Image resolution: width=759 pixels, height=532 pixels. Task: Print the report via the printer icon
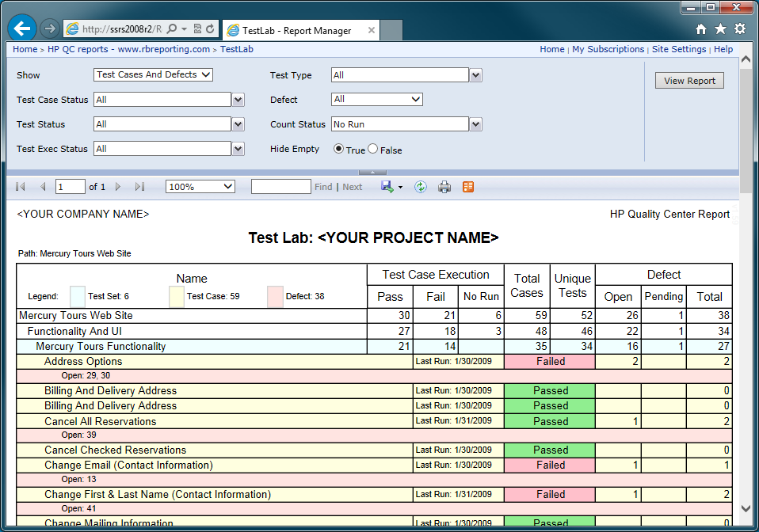pyautogui.click(x=444, y=187)
